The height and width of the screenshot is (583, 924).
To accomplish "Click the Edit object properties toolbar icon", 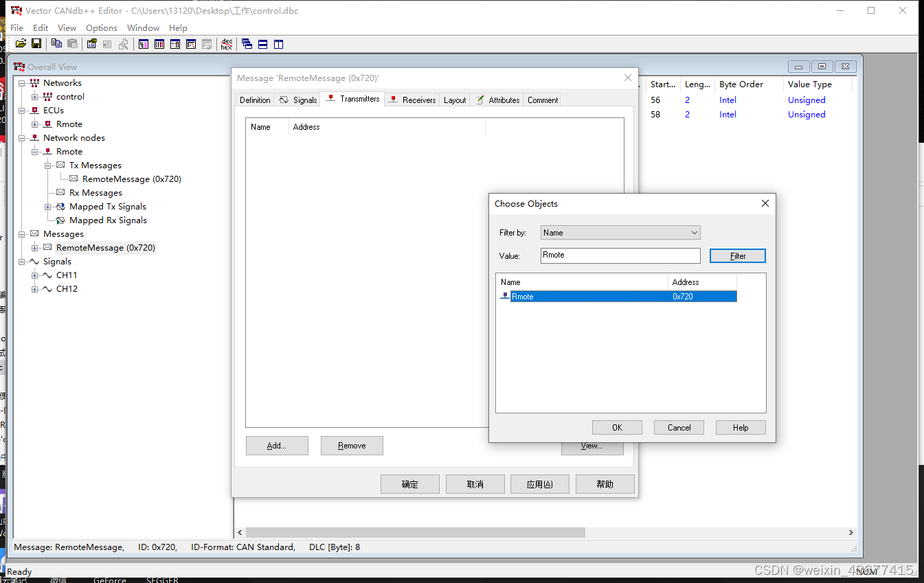I will [x=91, y=44].
